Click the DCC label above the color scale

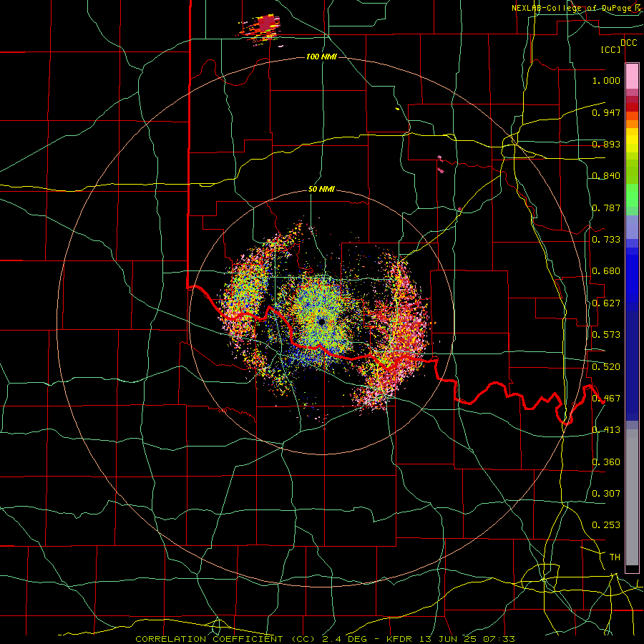[628, 43]
